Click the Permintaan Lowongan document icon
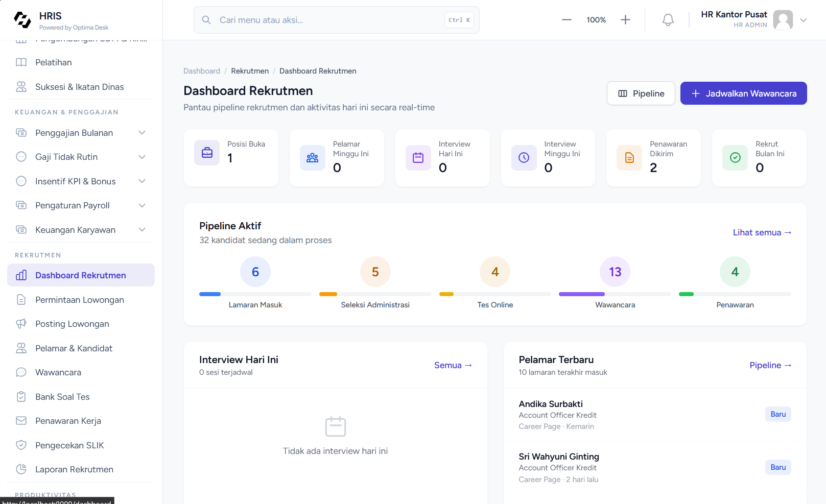The image size is (826, 504). pyautogui.click(x=21, y=300)
